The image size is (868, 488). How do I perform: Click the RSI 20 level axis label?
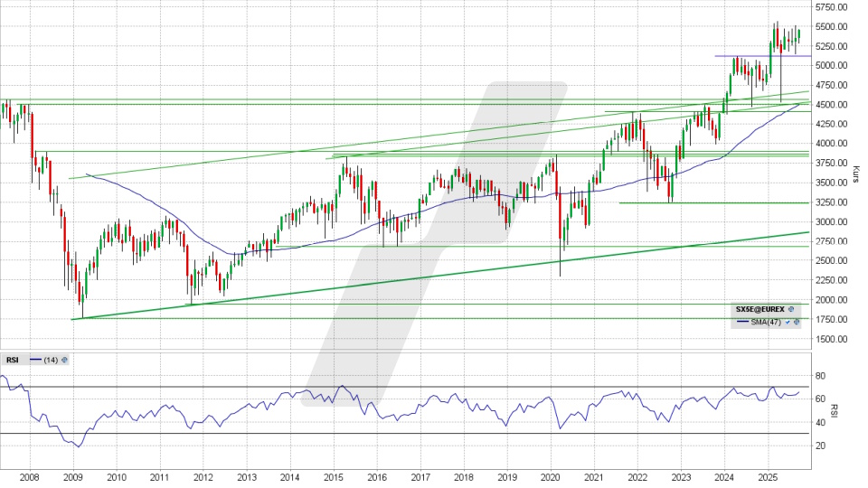[x=820, y=446]
